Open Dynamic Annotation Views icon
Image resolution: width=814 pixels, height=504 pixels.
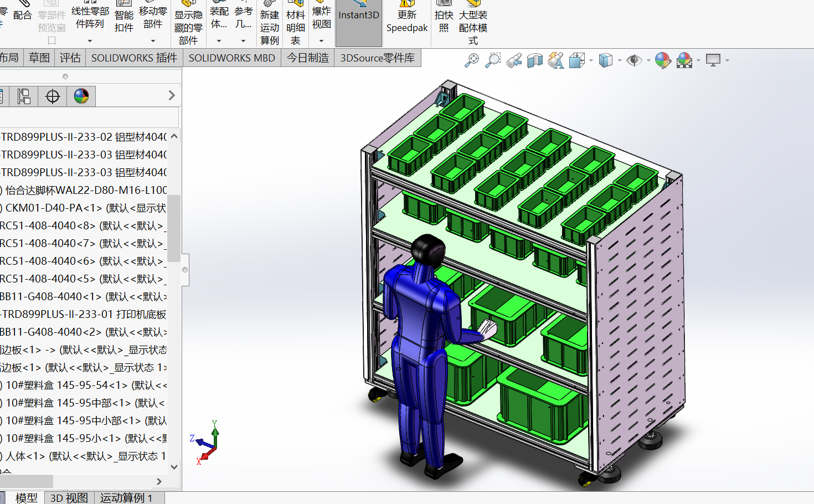pyautogui.click(x=556, y=60)
